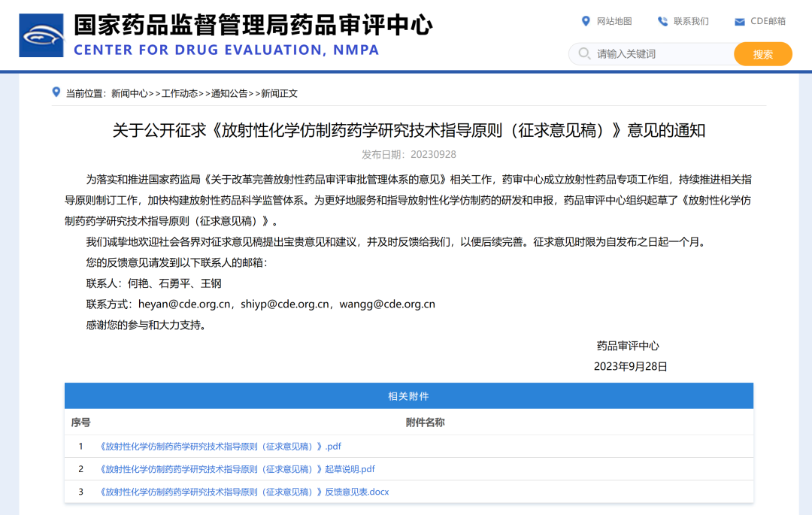Click row number 2 in attachments table

pos(80,469)
